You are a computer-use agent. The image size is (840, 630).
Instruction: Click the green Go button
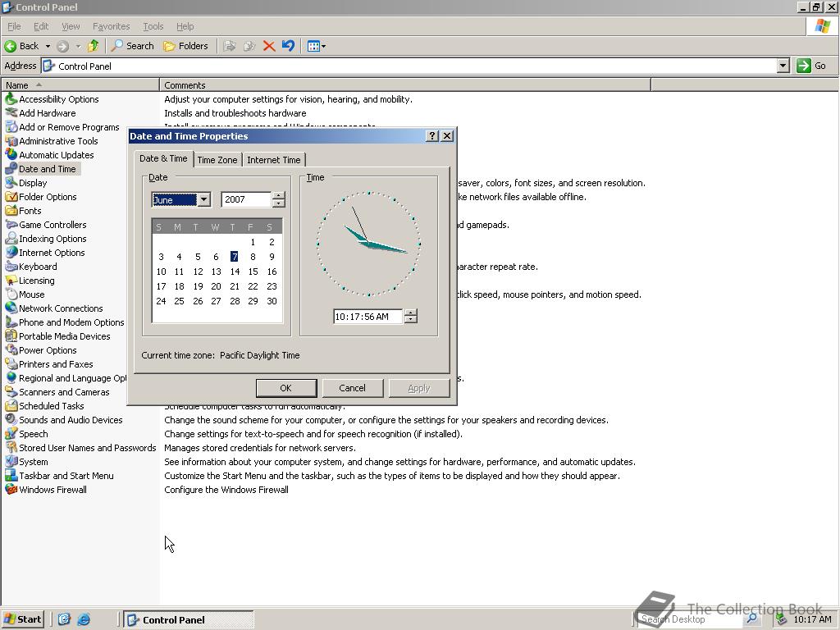click(811, 66)
